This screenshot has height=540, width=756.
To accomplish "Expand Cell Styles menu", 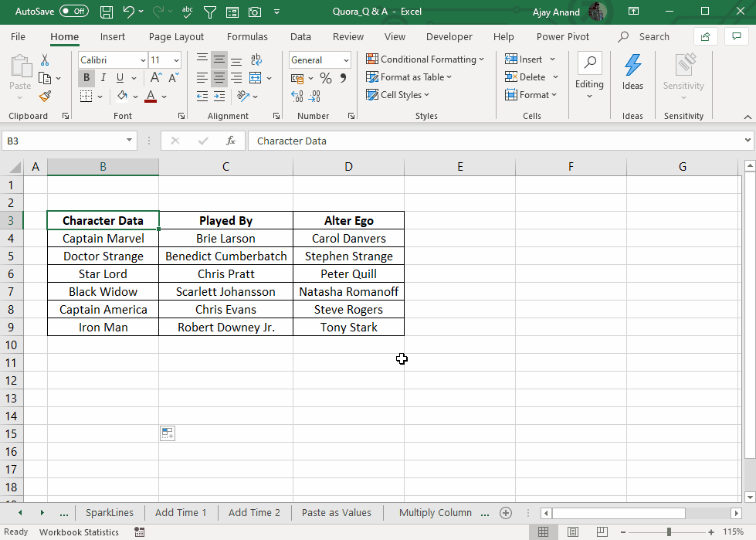I will 398,95.
